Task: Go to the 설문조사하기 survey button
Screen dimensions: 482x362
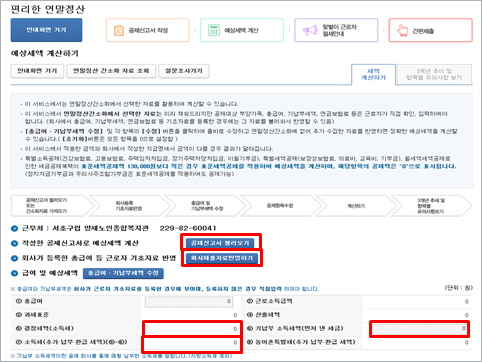Action: click(184, 71)
